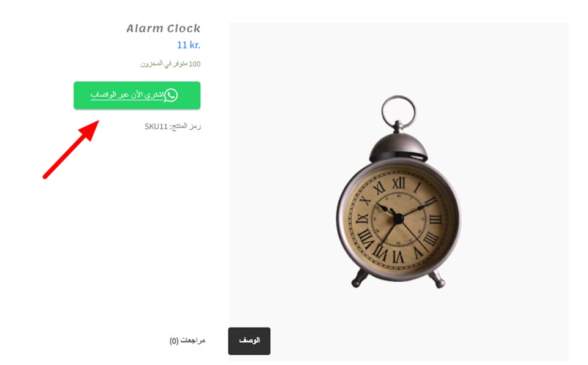Click the 'رمز المنتج' label text
The width and height of the screenshot is (588, 365).
tap(186, 126)
